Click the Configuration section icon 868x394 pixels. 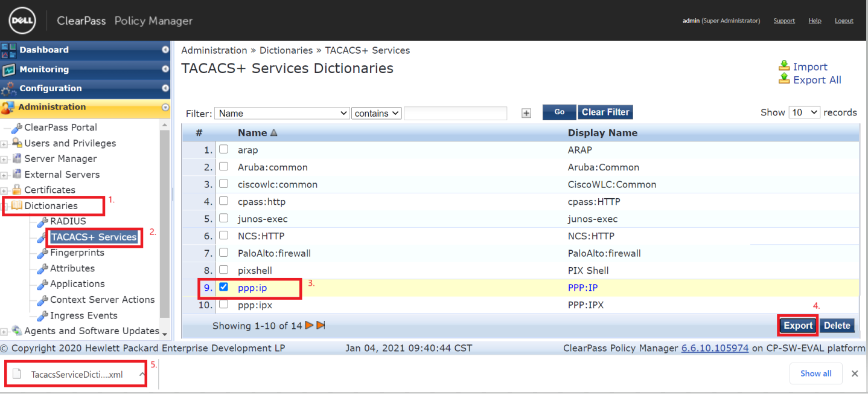pyautogui.click(x=8, y=89)
